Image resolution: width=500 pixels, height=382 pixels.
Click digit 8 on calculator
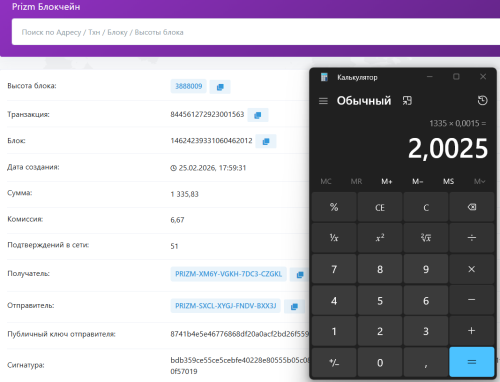pyautogui.click(x=380, y=269)
